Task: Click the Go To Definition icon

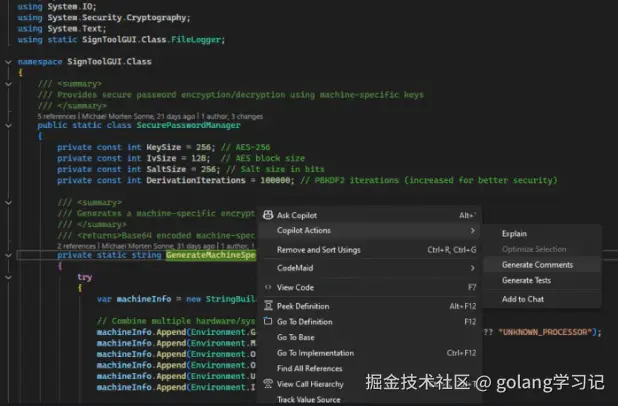Action: (x=268, y=321)
